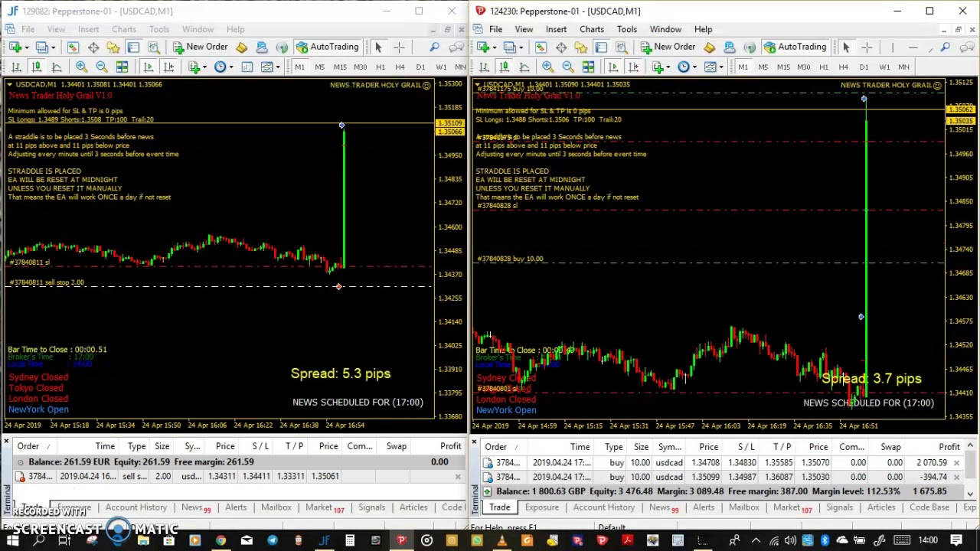
Task: Open new chart icon in left window toolbar
Action: coord(15,47)
